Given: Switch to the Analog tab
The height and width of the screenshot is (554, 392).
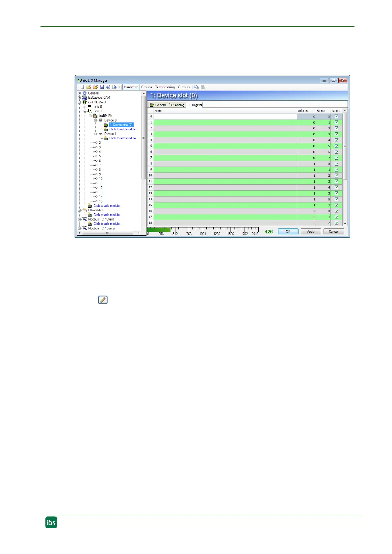Looking at the screenshot, I should 177,105.
